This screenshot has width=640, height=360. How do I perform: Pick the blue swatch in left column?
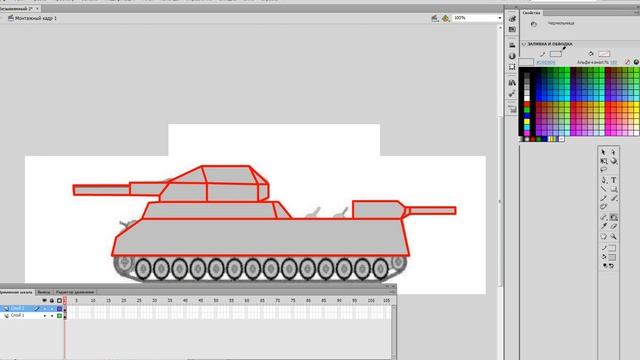[x=527, y=116]
